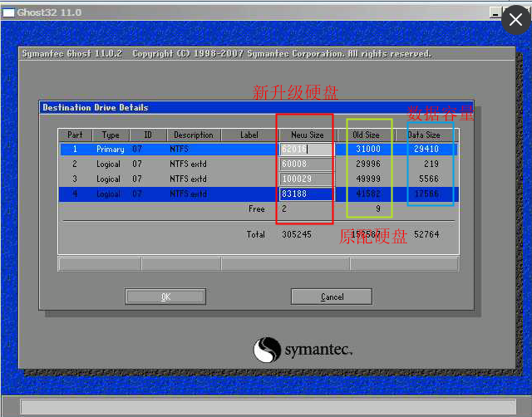Click Data Size value 219
Screen dimensions: 532x417
(x=431, y=164)
